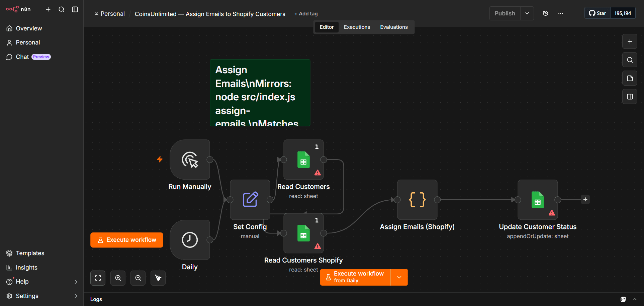Open Templates
Screen dimensions: 644x306
pos(41,253)
